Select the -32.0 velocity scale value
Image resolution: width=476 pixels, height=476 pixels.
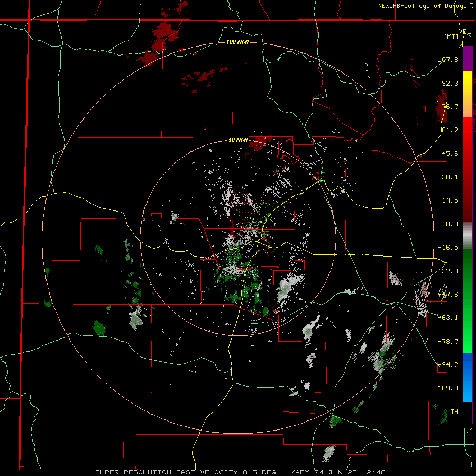pos(448,271)
